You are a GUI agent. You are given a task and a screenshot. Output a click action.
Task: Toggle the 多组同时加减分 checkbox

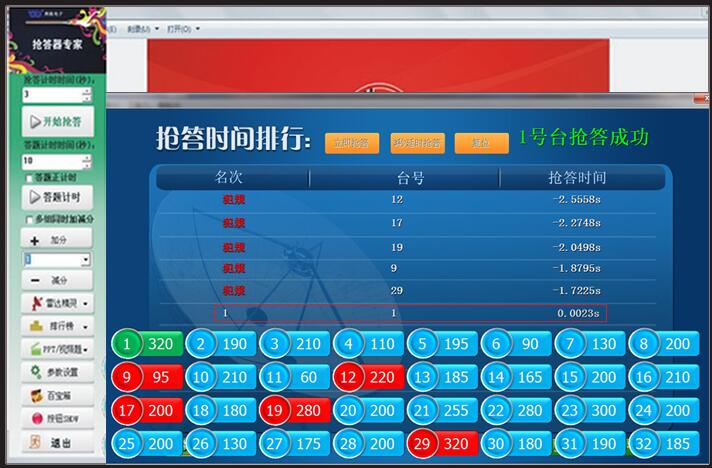click(28, 219)
